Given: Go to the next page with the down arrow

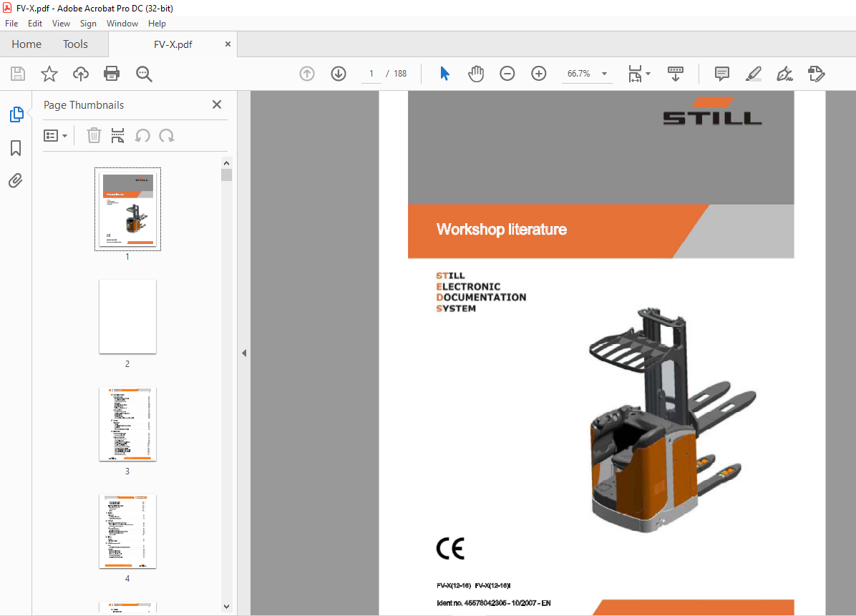Looking at the screenshot, I should click(x=339, y=74).
